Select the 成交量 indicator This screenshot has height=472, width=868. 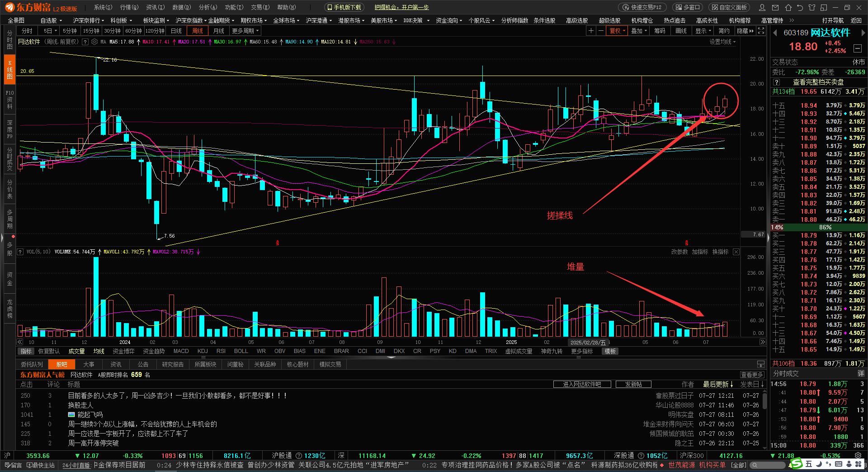click(76, 351)
